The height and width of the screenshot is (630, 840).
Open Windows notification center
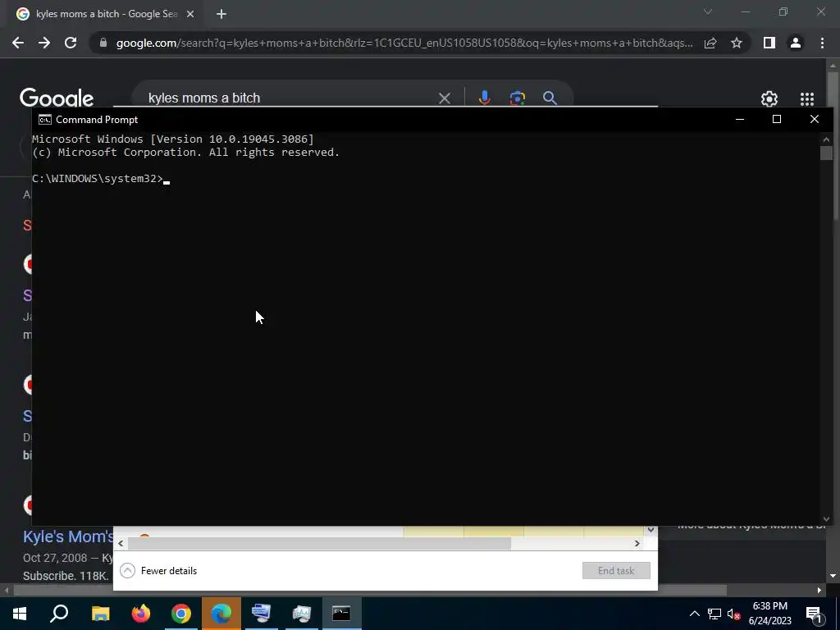pos(815,614)
